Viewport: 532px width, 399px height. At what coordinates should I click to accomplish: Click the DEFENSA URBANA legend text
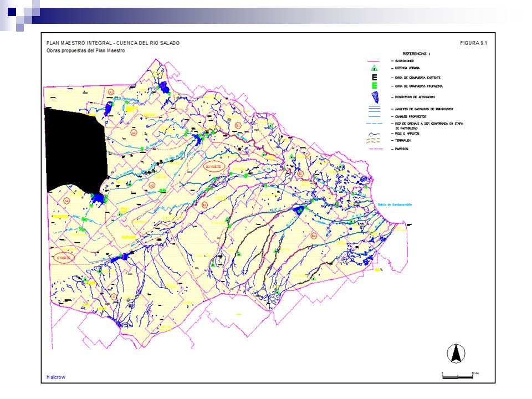click(407, 68)
